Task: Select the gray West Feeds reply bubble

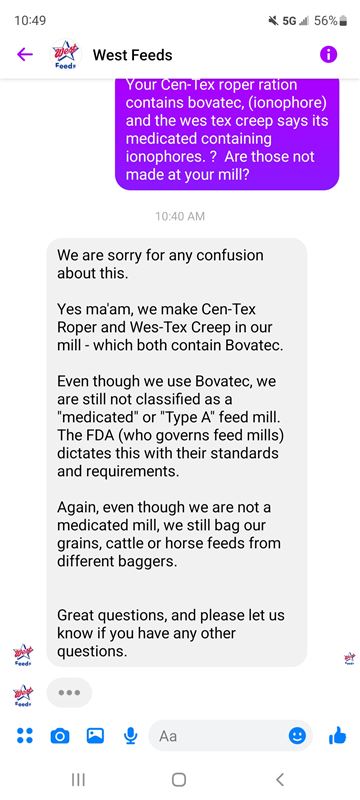Action: point(177,452)
